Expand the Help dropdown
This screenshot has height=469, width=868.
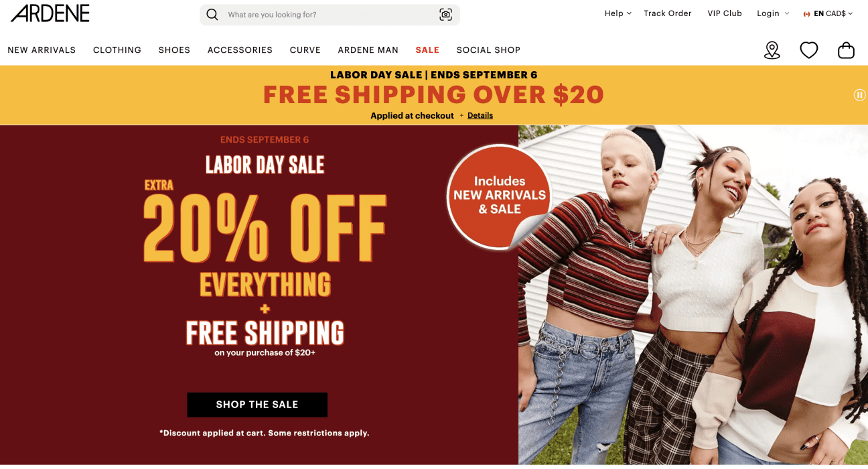618,13
